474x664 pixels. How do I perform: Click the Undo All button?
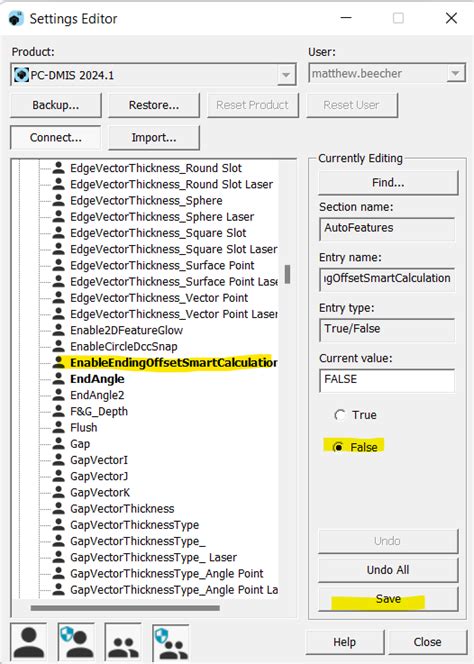(x=388, y=570)
